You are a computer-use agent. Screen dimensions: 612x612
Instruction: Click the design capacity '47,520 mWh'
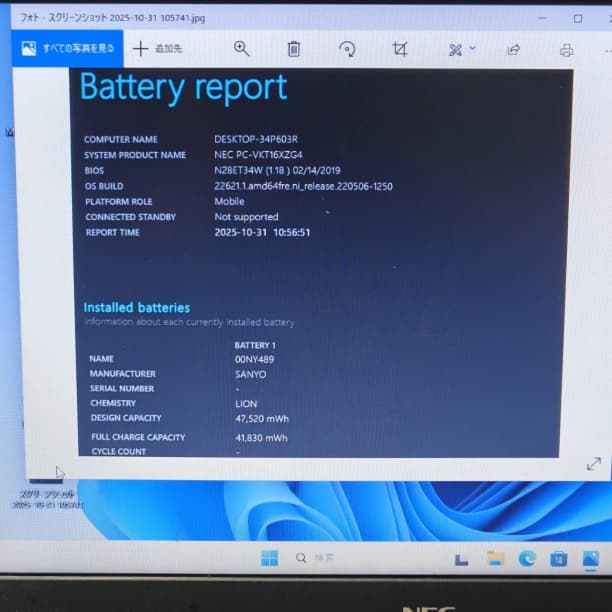262,419
